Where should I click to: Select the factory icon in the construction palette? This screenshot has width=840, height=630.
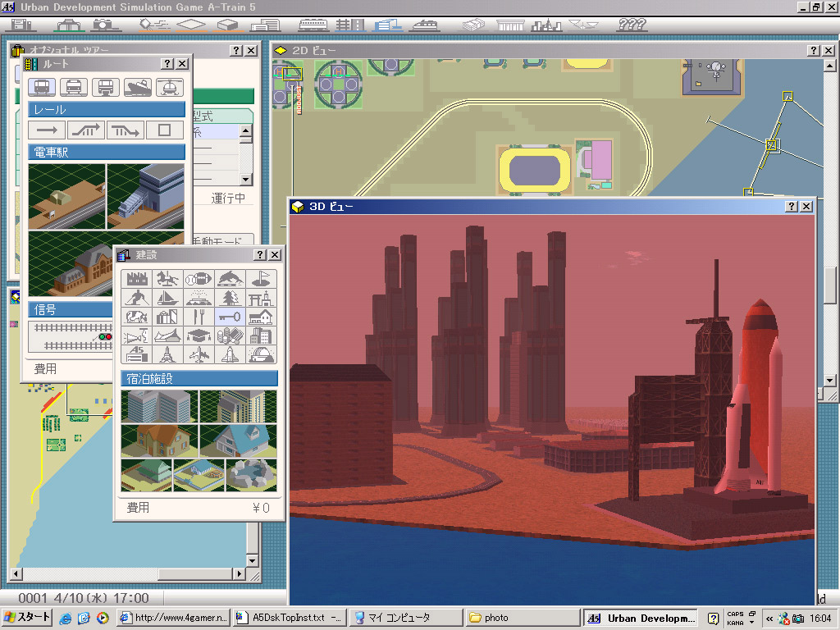[136, 279]
